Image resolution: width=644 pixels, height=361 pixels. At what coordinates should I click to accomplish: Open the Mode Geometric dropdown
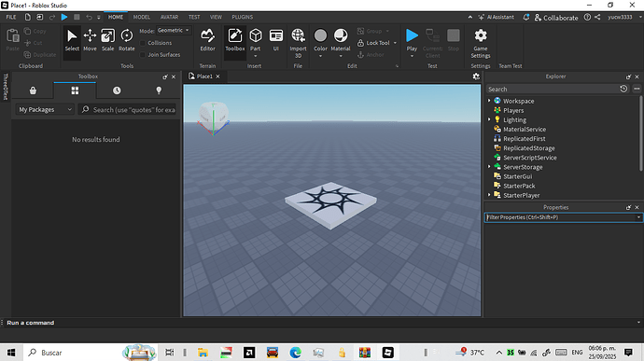(174, 31)
